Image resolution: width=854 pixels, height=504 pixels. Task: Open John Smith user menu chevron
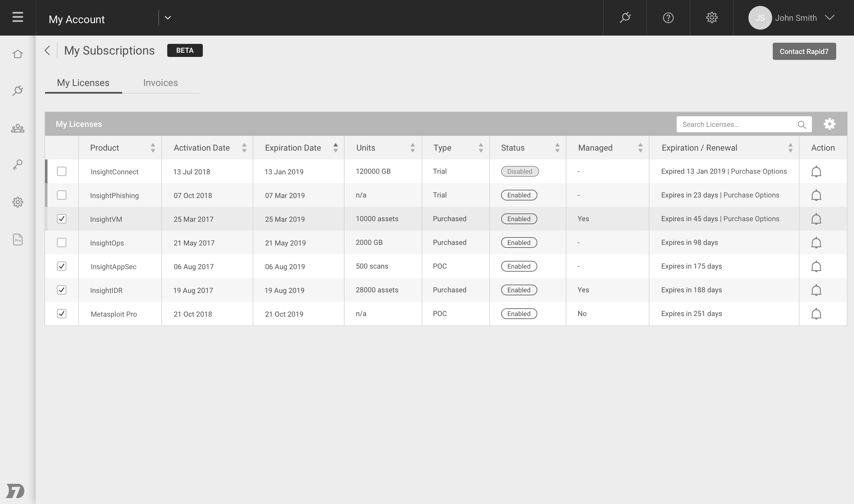(830, 18)
